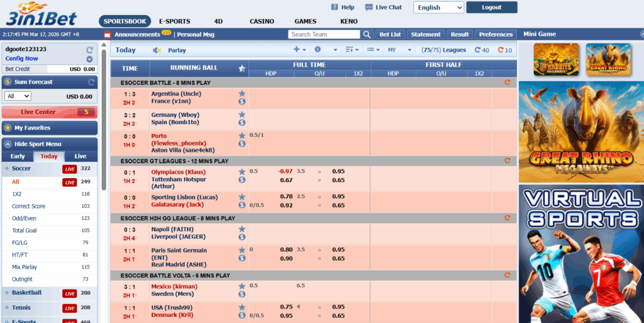
Task: Open the Config Now link
Action: (22, 59)
